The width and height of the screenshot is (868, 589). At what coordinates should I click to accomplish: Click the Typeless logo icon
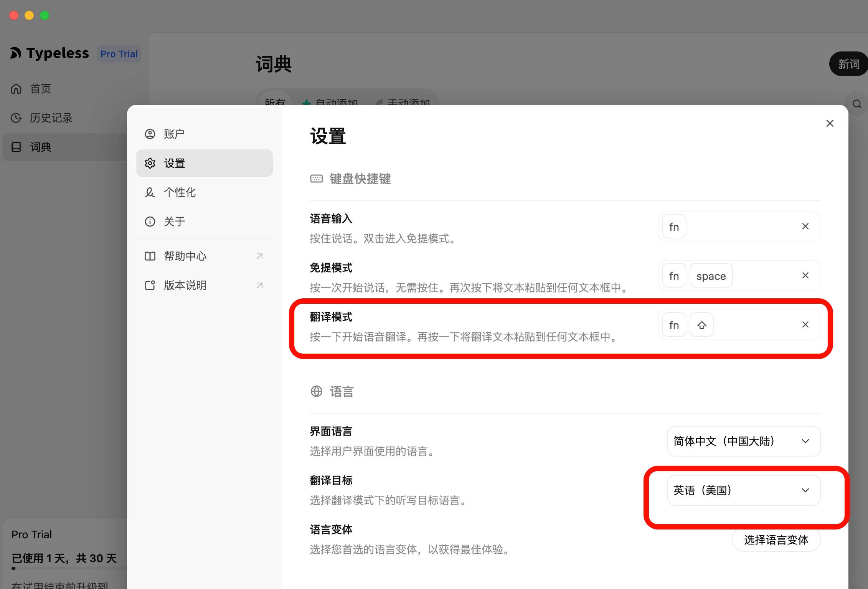click(16, 53)
